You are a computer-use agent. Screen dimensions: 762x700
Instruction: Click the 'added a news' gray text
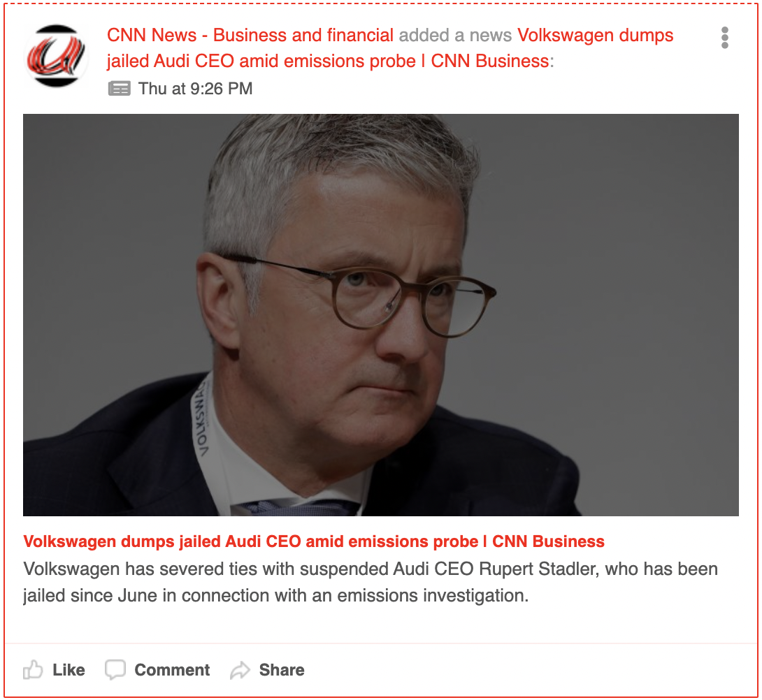click(455, 36)
